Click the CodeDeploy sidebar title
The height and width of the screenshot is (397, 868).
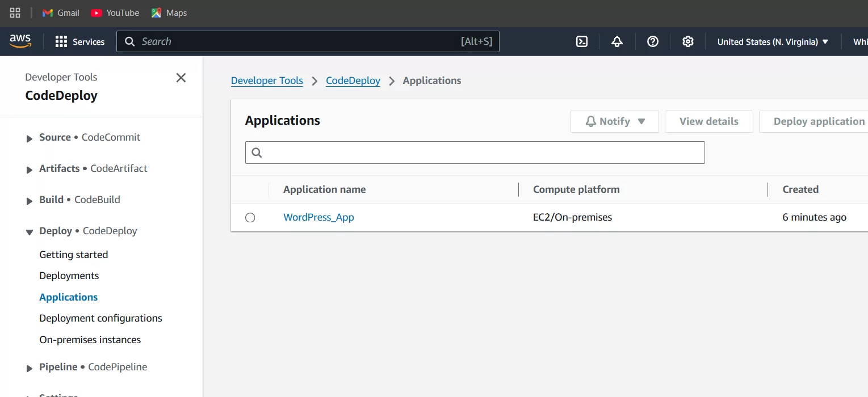(61, 95)
